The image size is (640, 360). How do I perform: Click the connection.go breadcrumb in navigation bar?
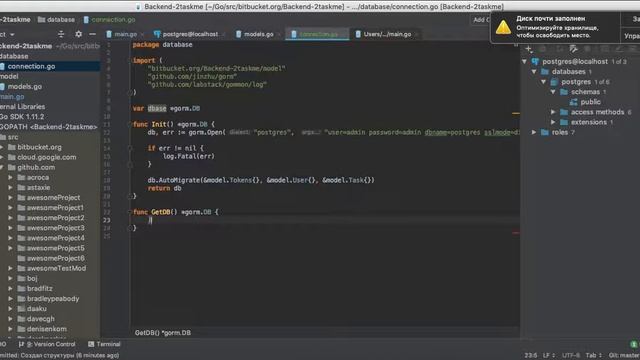[109, 20]
